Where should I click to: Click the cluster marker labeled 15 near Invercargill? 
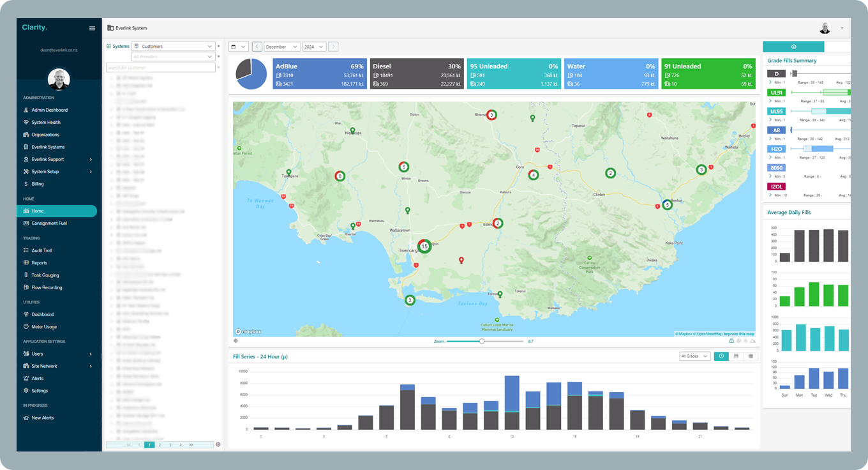[x=424, y=246]
